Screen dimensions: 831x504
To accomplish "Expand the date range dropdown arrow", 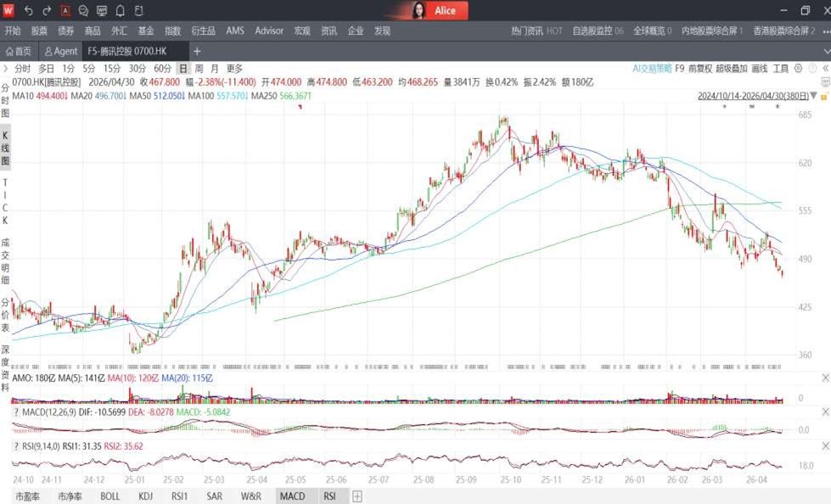I will click(813, 96).
